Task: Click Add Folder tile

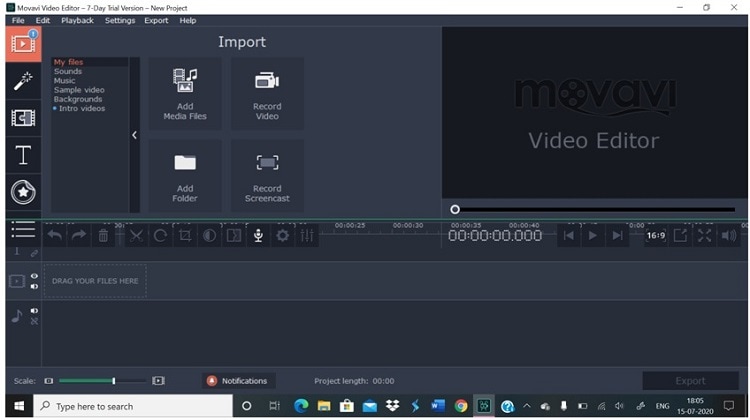Action: click(185, 176)
